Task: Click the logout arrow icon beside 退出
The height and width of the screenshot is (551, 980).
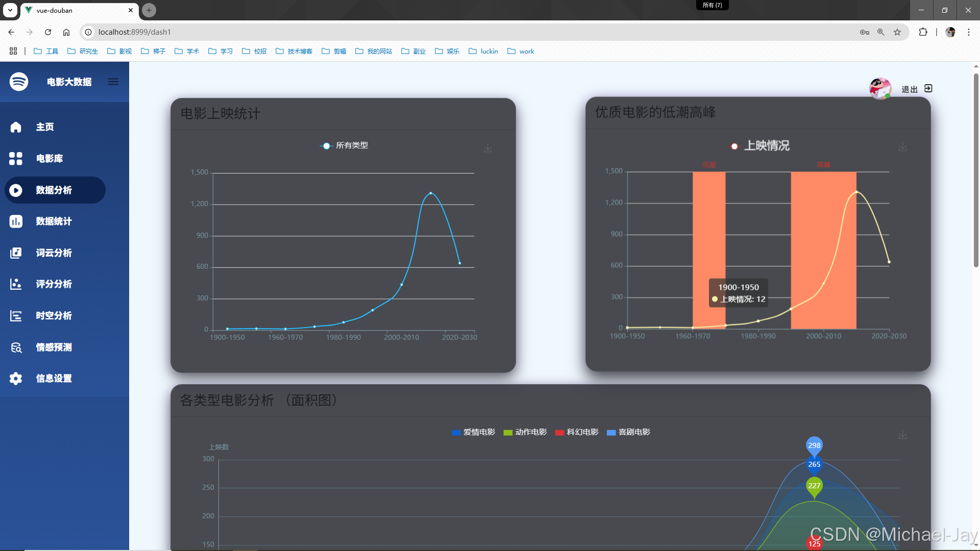Action: (928, 89)
